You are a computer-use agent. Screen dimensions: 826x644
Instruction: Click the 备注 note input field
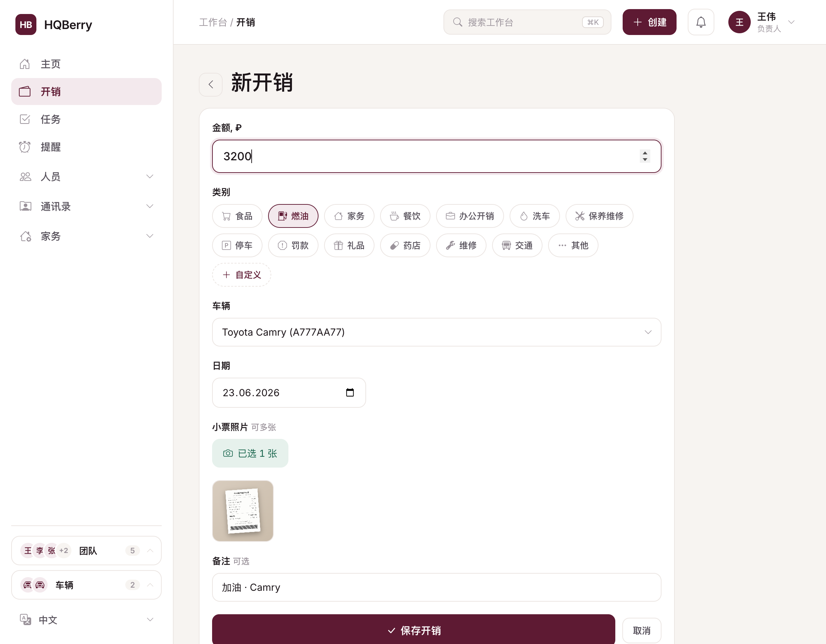[436, 587]
